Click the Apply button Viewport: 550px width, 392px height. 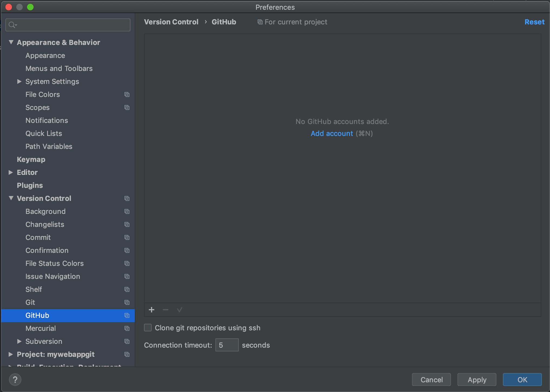point(477,380)
